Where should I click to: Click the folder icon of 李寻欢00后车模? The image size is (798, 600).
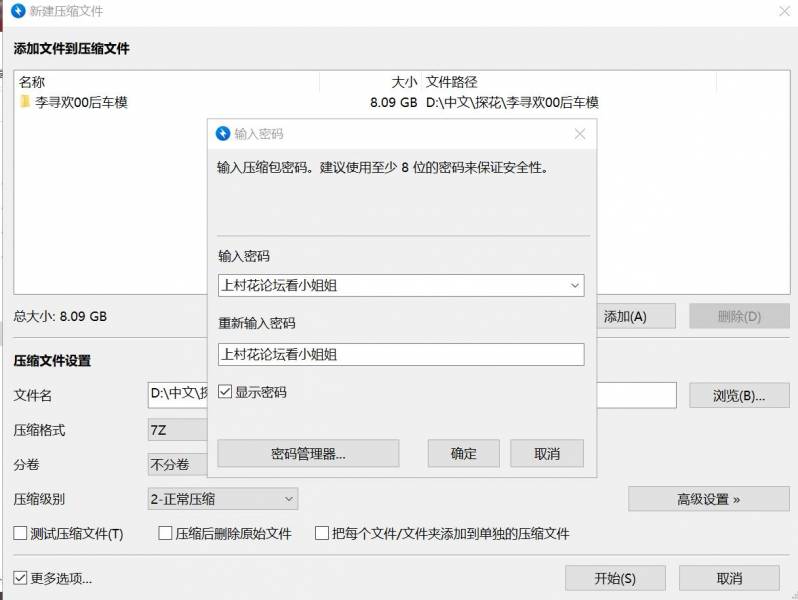click(25, 102)
